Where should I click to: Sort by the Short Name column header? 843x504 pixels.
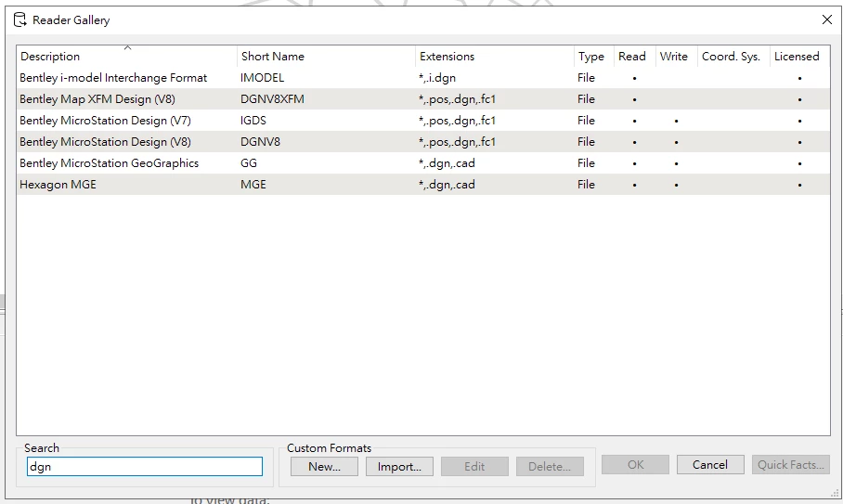326,56
